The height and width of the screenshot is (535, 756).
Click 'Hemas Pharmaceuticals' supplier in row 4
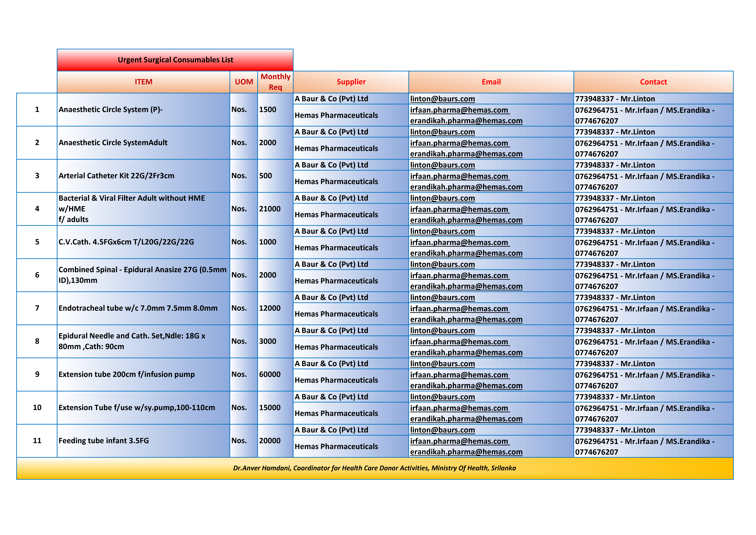(351, 215)
